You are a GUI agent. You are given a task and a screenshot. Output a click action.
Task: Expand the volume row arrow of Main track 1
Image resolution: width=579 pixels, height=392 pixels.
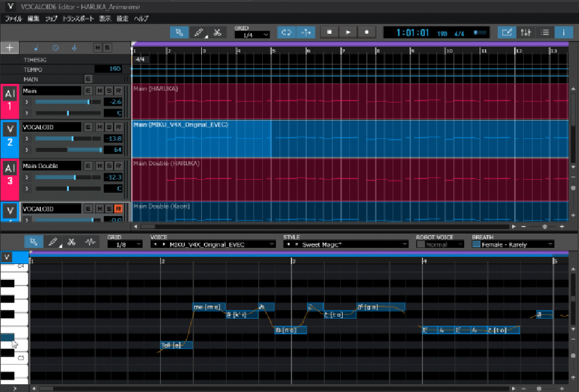27,102
